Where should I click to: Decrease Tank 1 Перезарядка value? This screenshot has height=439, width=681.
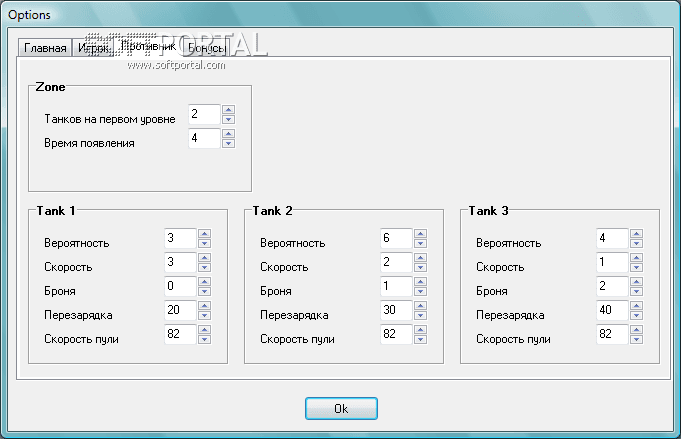coord(204,315)
